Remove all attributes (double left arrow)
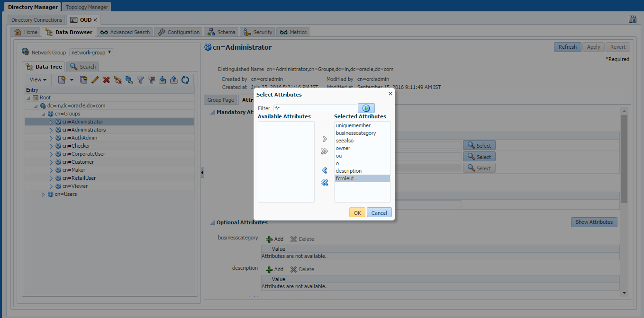 coord(325,183)
